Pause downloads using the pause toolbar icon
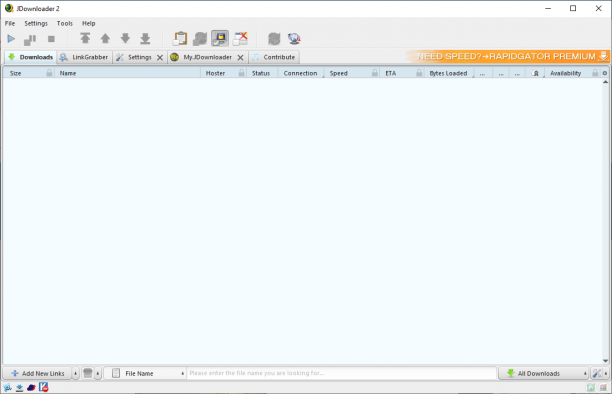 [30, 39]
